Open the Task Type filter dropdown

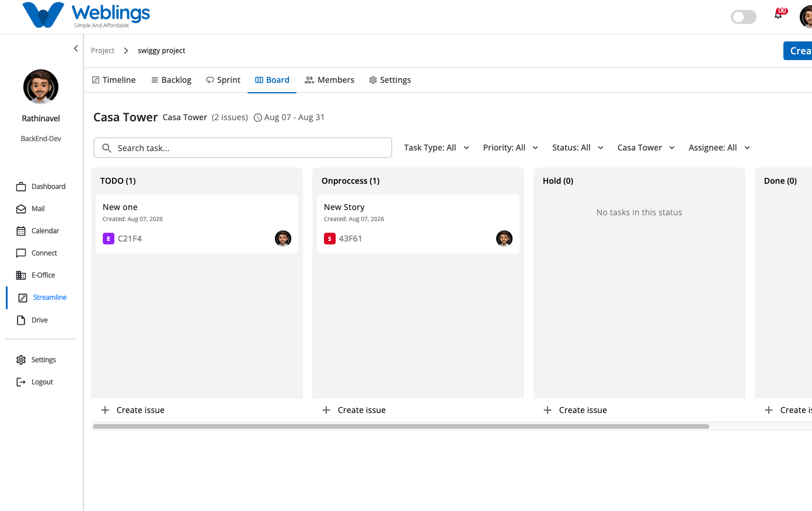(x=437, y=148)
